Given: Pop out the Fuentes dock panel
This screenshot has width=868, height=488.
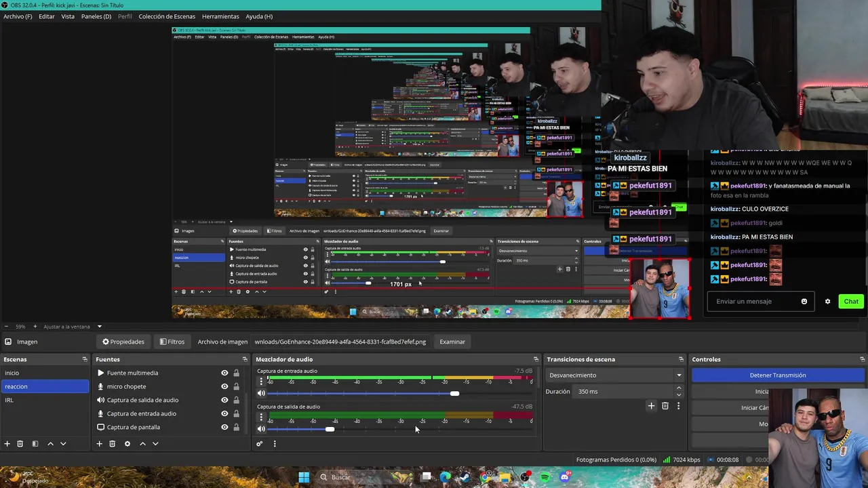Looking at the screenshot, I should 245,359.
